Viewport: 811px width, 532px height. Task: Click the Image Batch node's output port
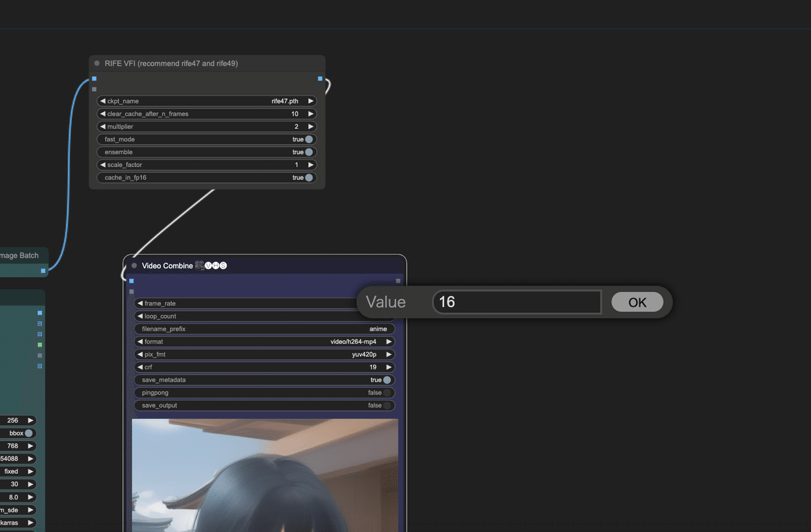click(x=43, y=270)
